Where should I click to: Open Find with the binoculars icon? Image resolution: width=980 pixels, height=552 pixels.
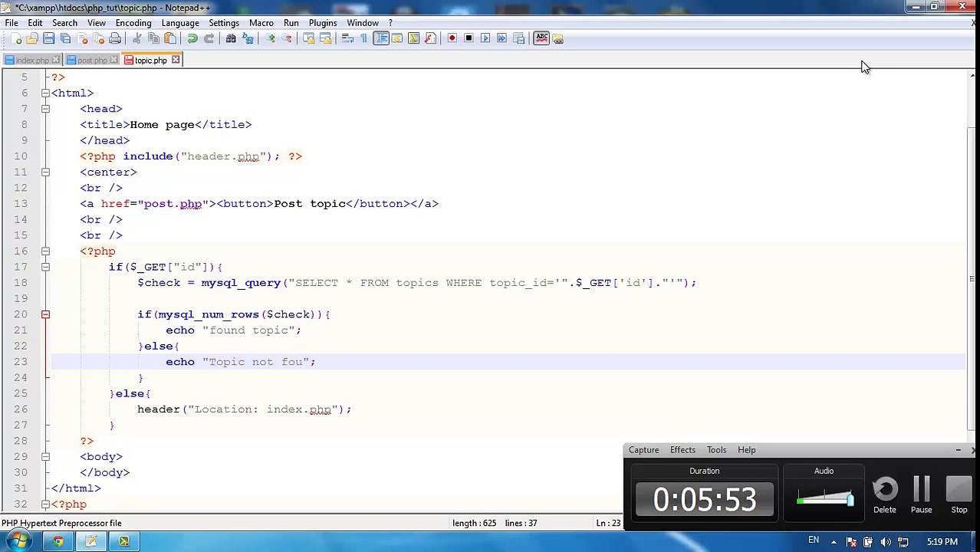point(231,38)
